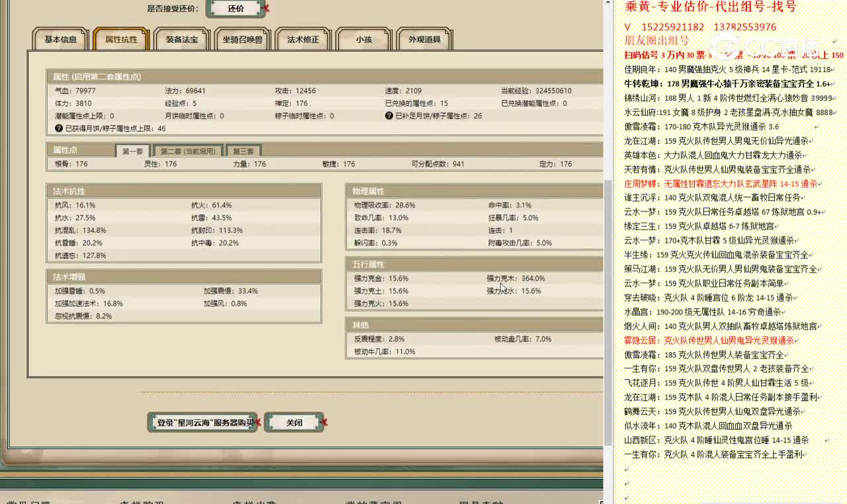Screen dimensions: 847x504
Task: Click the 关闭 button
Action: click(294, 423)
